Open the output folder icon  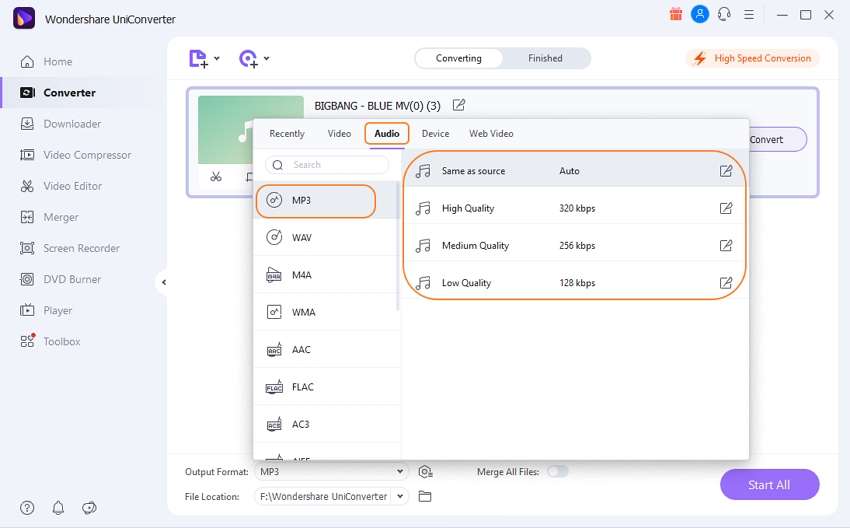click(425, 497)
